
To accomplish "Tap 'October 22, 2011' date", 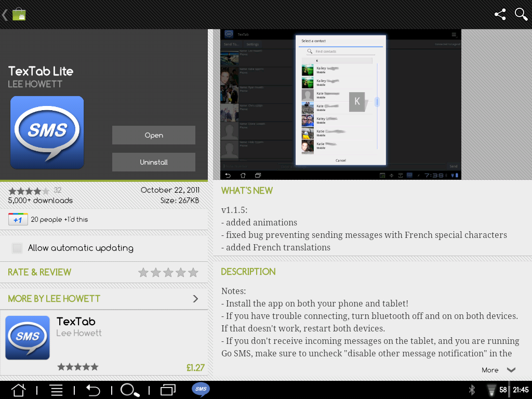I will tap(170, 190).
